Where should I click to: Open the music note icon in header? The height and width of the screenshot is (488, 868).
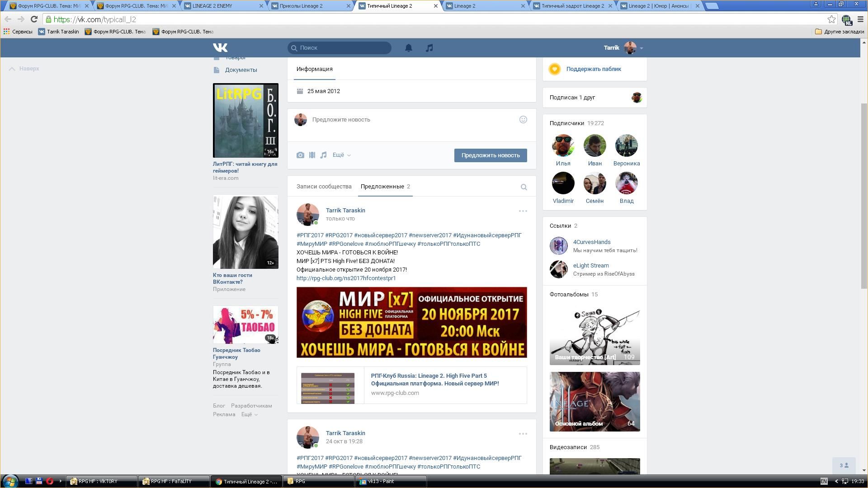tap(429, 48)
